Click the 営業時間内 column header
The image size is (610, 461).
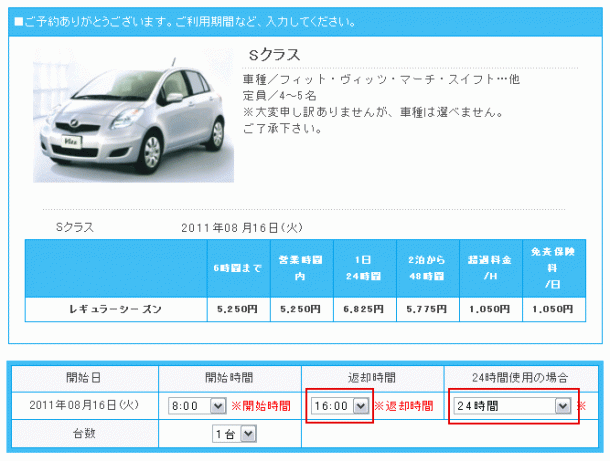pyautogui.click(x=301, y=268)
